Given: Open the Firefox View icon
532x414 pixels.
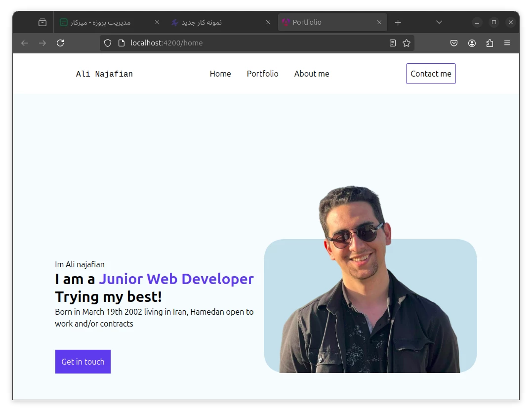Looking at the screenshot, I should (x=42, y=22).
